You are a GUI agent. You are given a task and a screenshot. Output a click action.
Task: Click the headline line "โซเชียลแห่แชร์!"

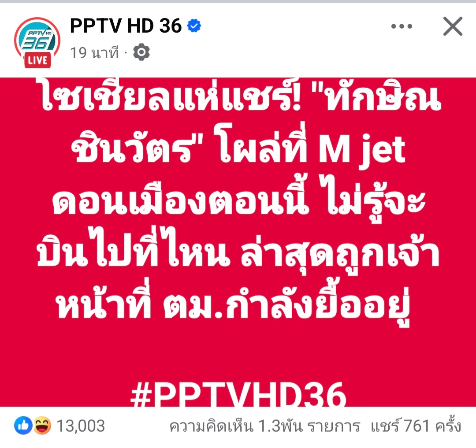tap(170, 96)
